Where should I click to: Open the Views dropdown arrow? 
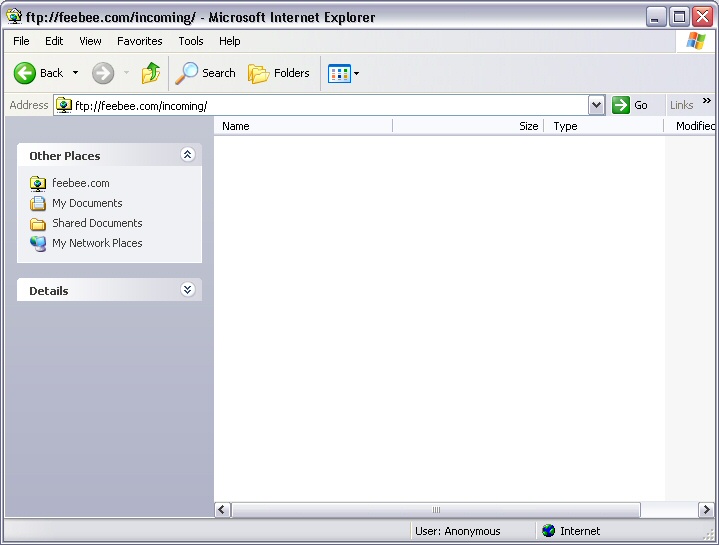(357, 73)
